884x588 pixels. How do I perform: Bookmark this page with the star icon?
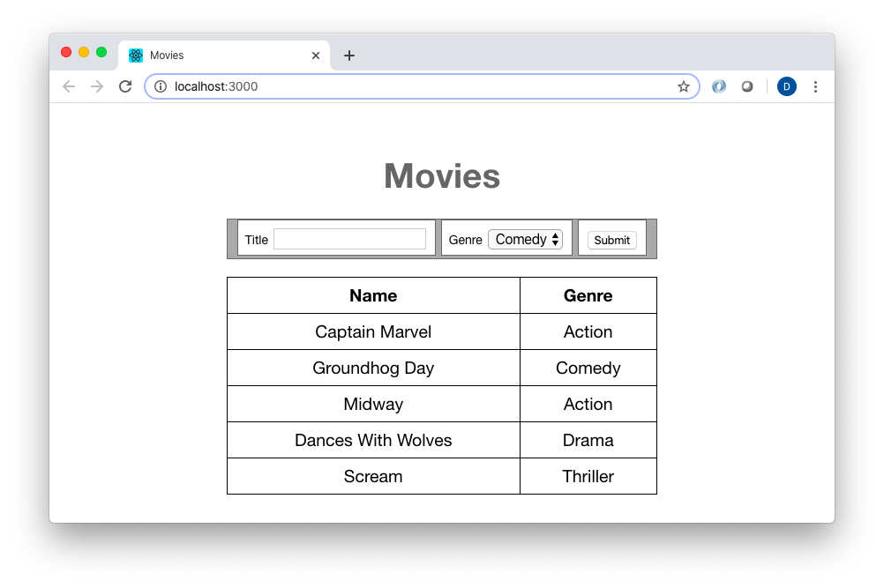pyautogui.click(x=684, y=86)
